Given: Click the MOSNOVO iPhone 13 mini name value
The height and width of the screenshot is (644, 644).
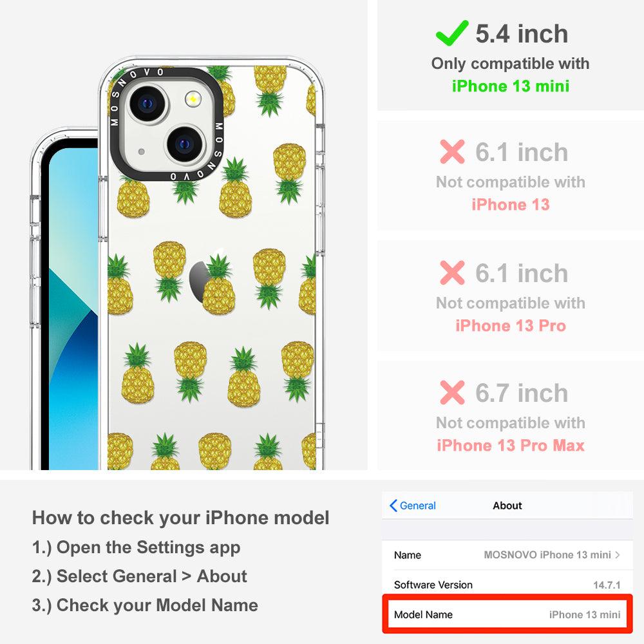Looking at the screenshot, I should [547, 555].
